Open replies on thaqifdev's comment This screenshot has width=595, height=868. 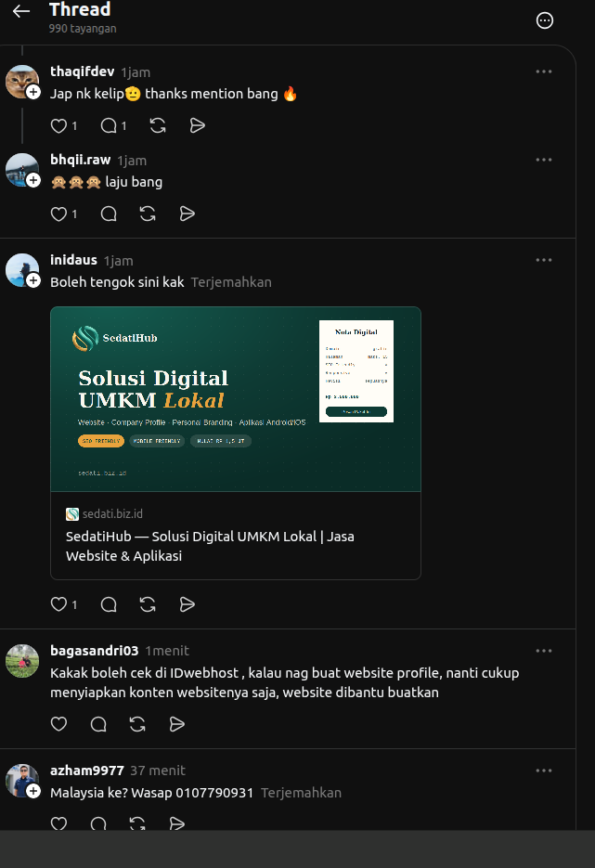click(109, 125)
